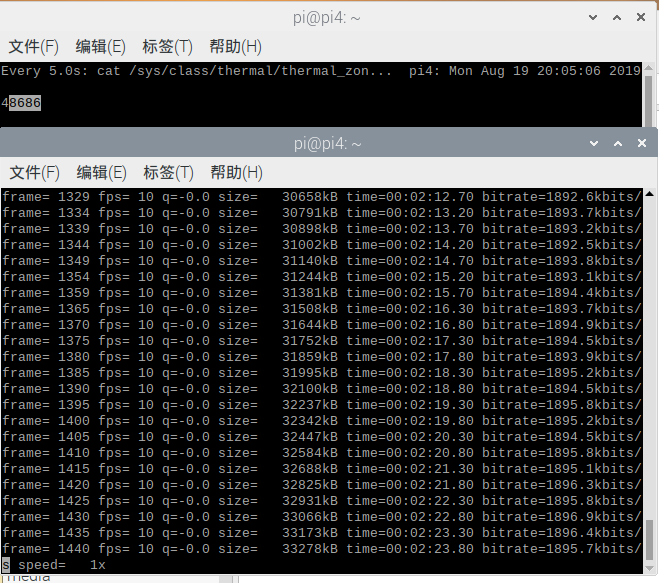659x583 pixels.
Task: Open 标签(T) menu in back terminal window
Action: tap(167, 47)
